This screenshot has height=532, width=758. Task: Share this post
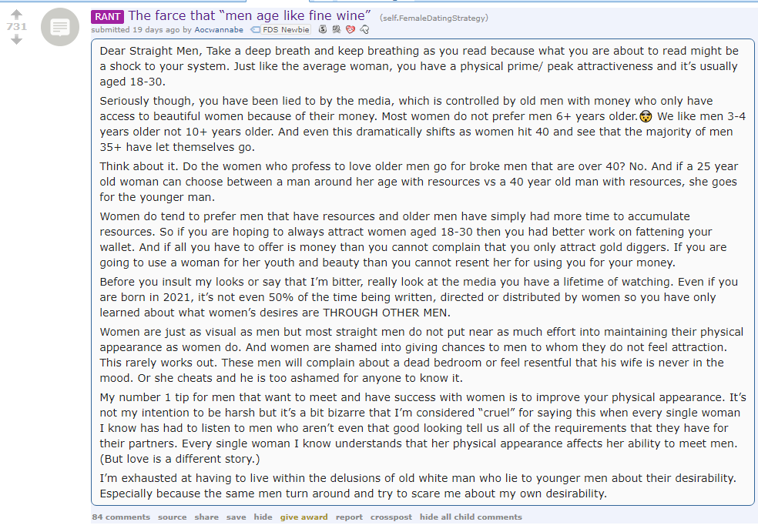pyautogui.click(x=206, y=517)
